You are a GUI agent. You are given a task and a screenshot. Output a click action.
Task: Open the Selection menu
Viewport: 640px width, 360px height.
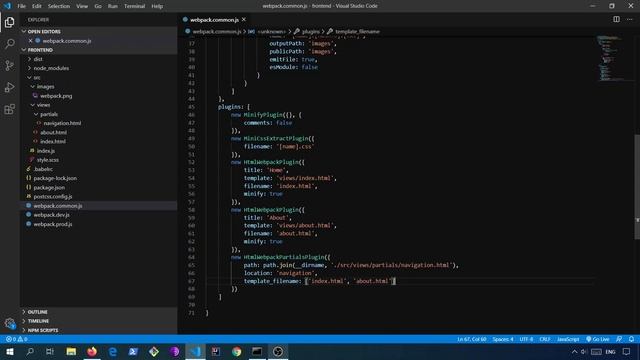click(x=59, y=6)
